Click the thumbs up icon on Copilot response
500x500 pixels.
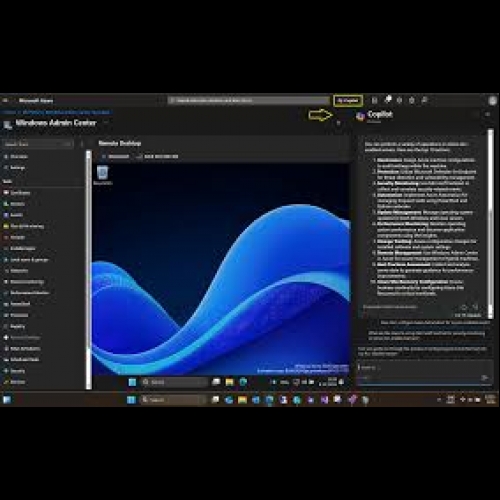point(464,307)
